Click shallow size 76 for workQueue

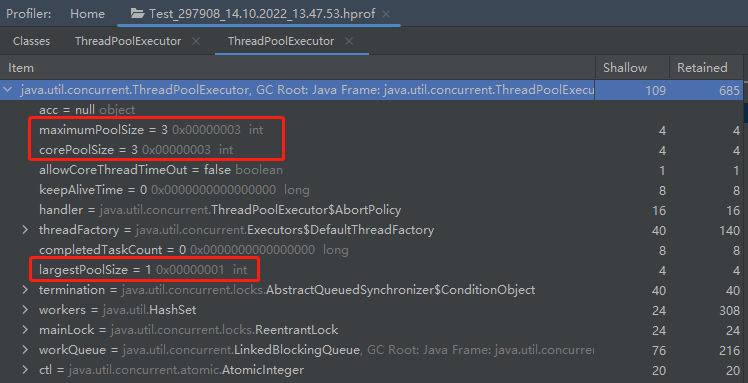click(x=659, y=351)
